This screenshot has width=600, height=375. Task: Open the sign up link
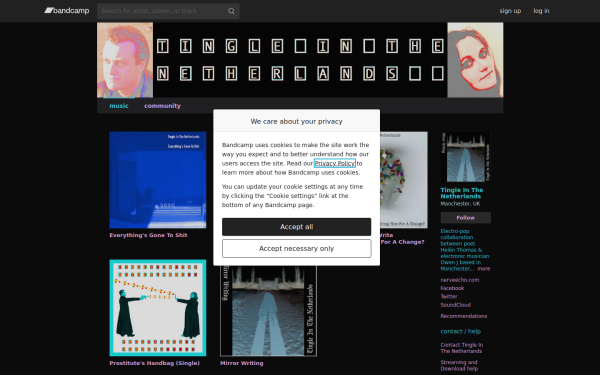coord(510,11)
